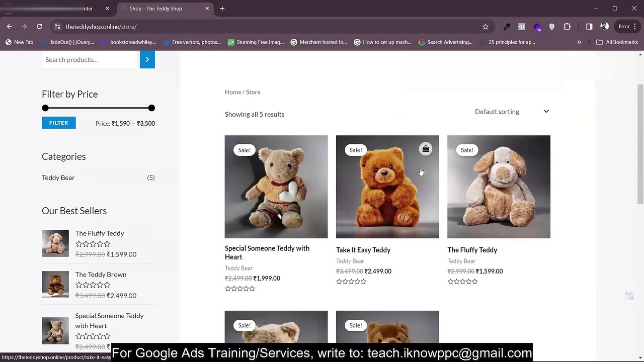Open the Chrome profile avatar

604,27
